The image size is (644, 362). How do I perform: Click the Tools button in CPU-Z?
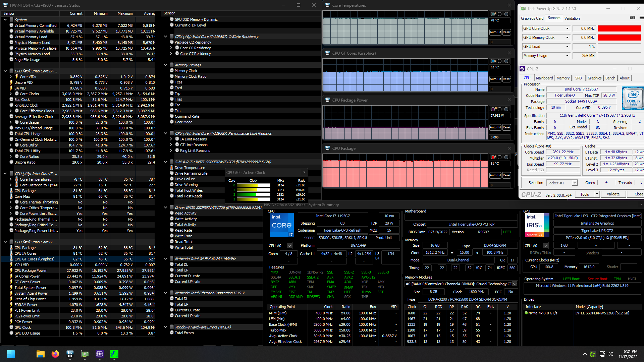[585, 194]
